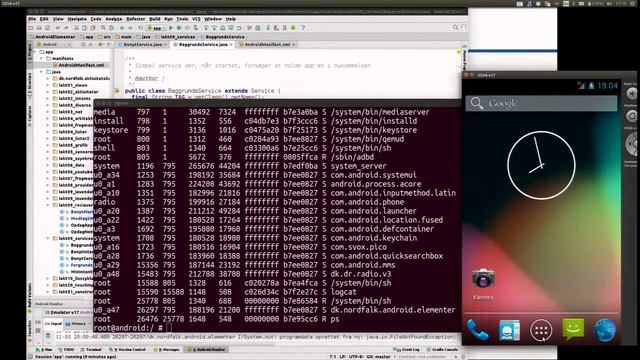Click the Open folder toolbar icon
This screenshot has width=640, height=360.
click(x=31, y=28)
